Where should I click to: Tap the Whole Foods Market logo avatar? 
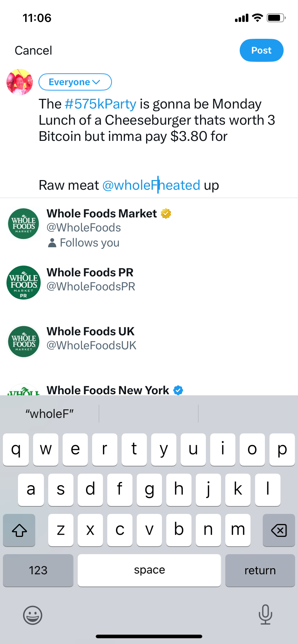click(24, 224)
